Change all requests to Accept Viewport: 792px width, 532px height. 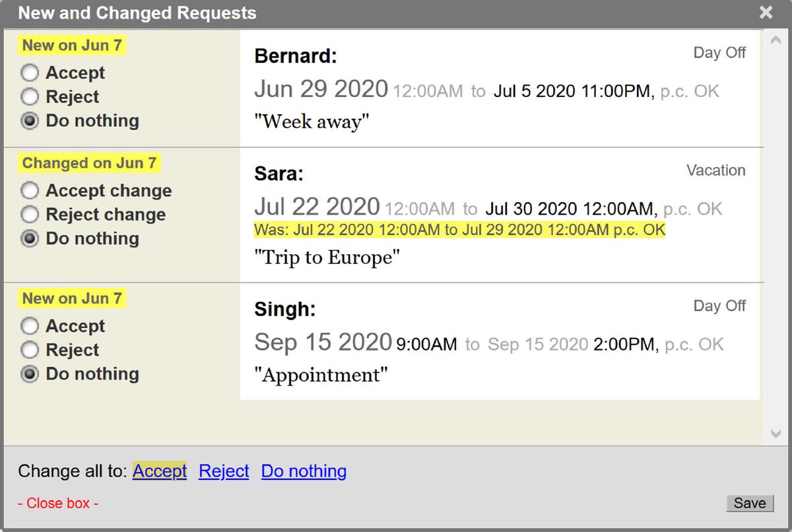tap(159, 471)
